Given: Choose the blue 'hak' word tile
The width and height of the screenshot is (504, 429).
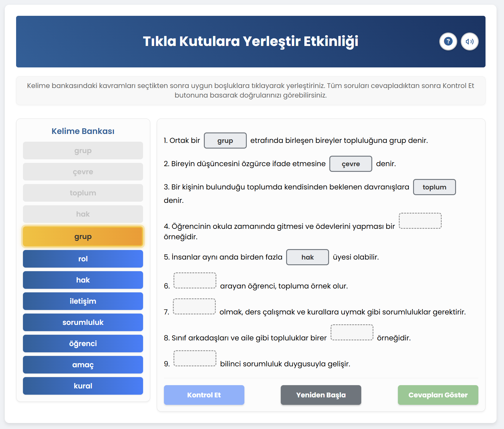Looking at the screenshot, I should [83, 280].
